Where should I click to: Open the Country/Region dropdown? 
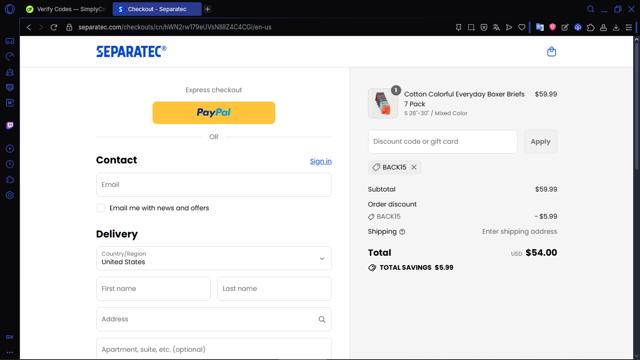[214, 258]
